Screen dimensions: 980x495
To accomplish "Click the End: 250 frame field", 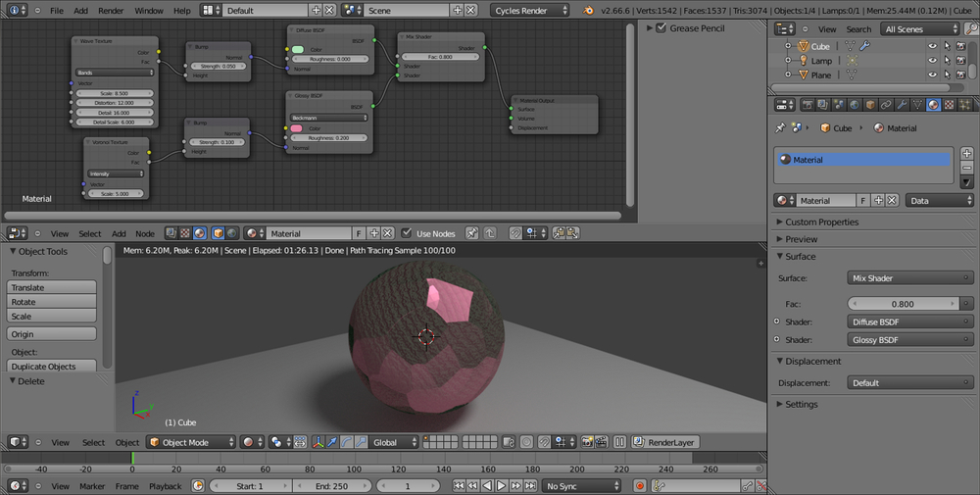I will pyautogui.click(x=332, y=486).
